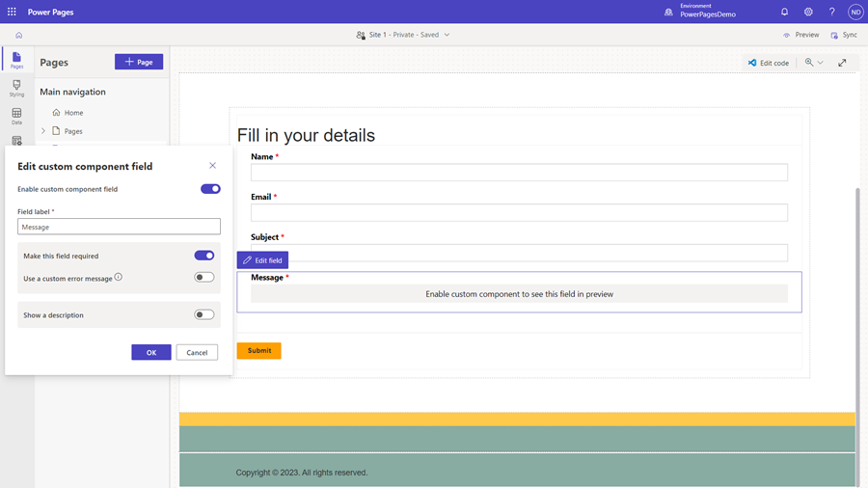
Task: Click the Sync icon button
Action: 834,35
